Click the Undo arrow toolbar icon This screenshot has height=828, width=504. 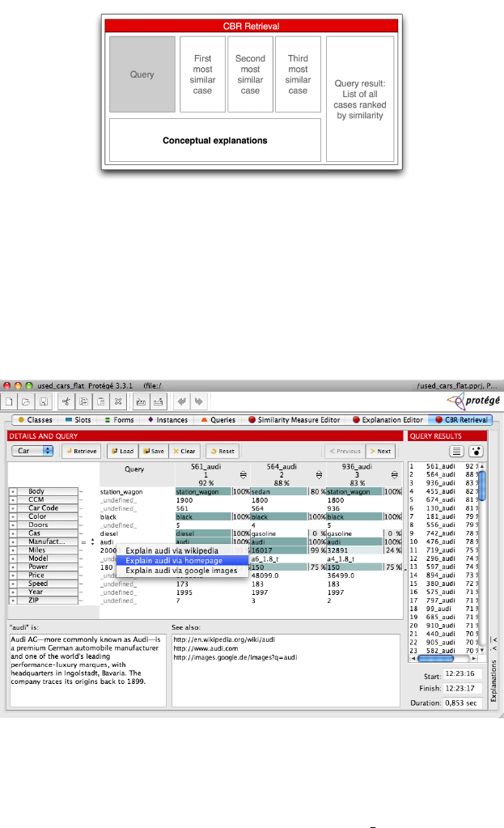click(x=181, y=401)
